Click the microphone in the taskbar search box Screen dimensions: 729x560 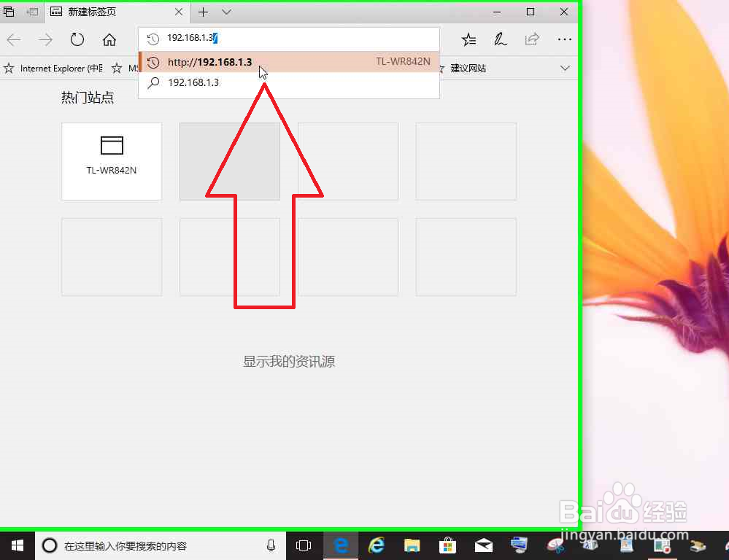[271, 545]
